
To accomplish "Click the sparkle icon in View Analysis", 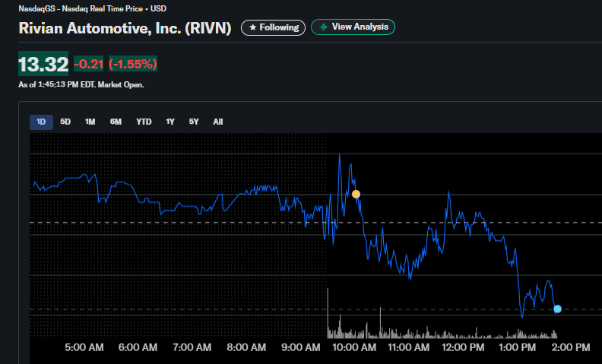I will 324,27.
